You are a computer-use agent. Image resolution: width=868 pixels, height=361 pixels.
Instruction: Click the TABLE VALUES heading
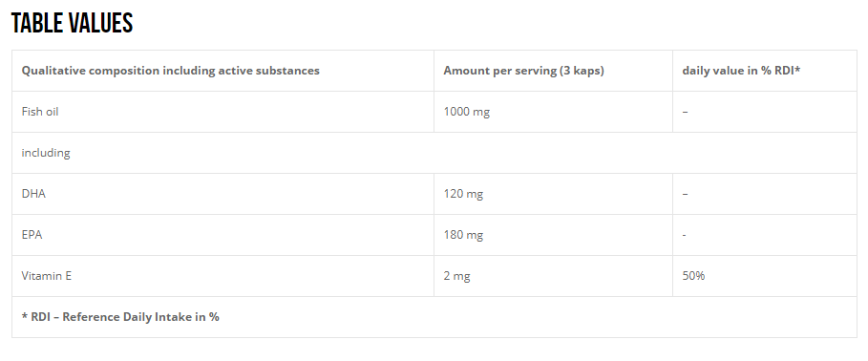pos(72,23)
